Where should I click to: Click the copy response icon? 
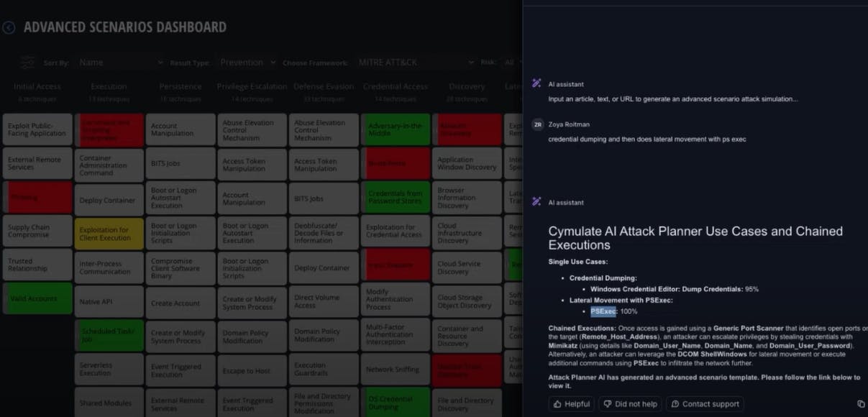pos(861,404)
